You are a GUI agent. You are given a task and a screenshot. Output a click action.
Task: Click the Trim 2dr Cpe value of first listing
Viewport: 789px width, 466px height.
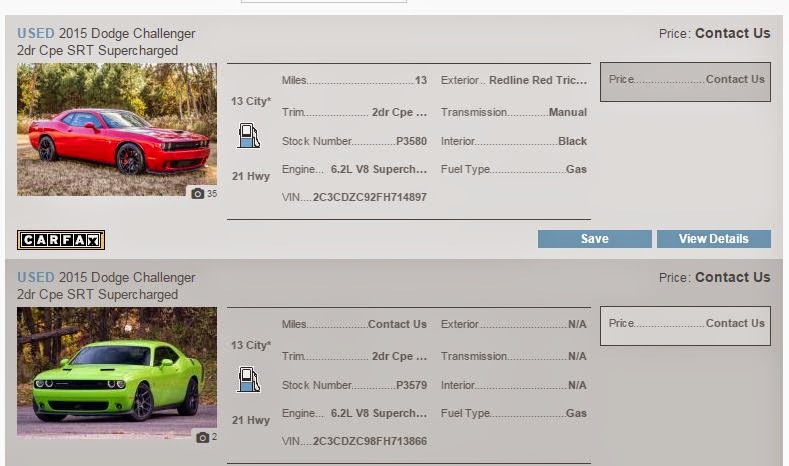(x=399, y=112)
